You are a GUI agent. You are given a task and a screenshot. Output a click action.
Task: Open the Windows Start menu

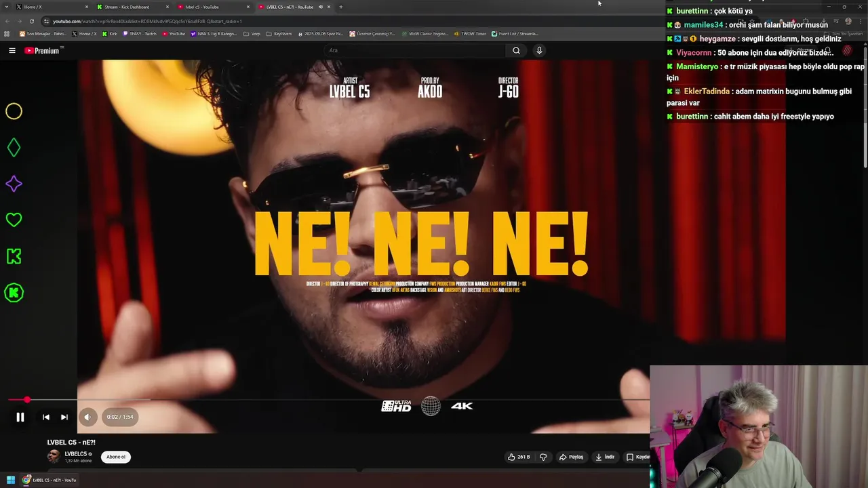coord(11,480)
